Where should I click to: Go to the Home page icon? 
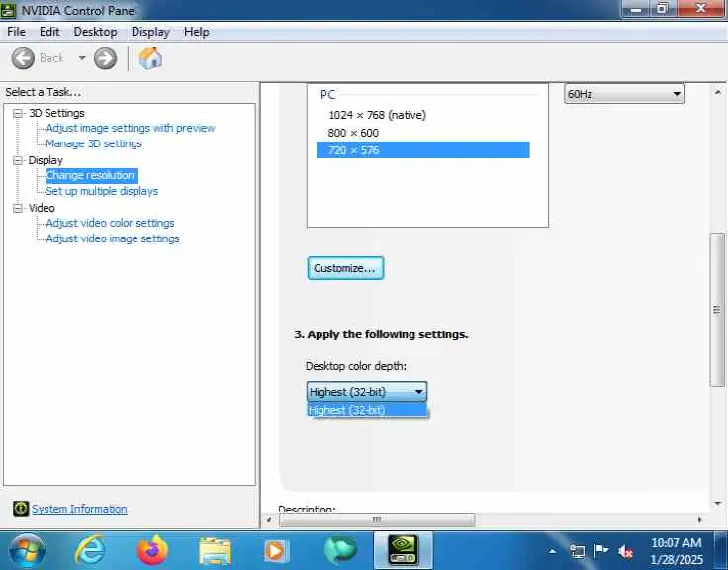[150, 58]
